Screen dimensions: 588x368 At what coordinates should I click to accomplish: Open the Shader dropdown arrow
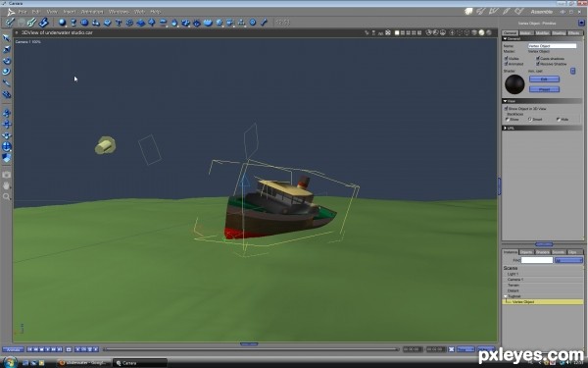tap(572, 71)
